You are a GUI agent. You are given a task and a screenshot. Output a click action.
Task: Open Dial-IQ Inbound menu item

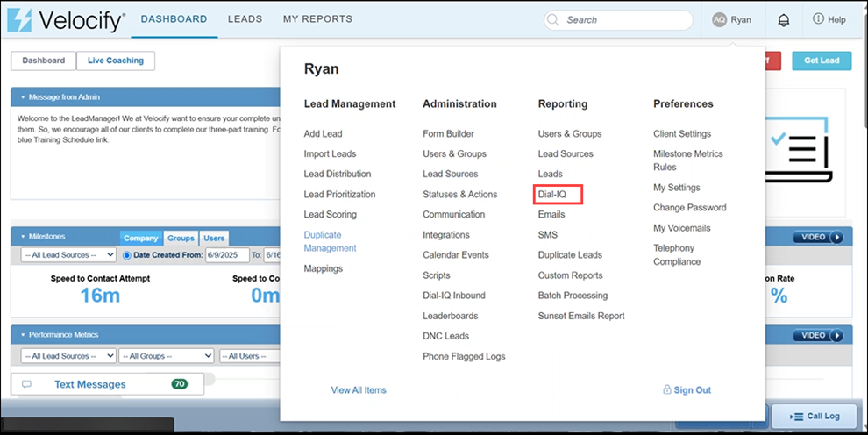pyautogui.click(x=454, y=295)
